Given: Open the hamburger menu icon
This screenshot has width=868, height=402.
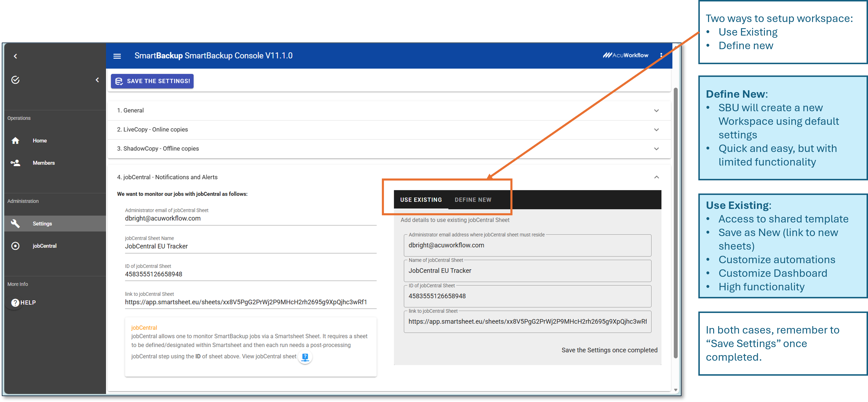Looking at the screenshot, I should (117, 56).
